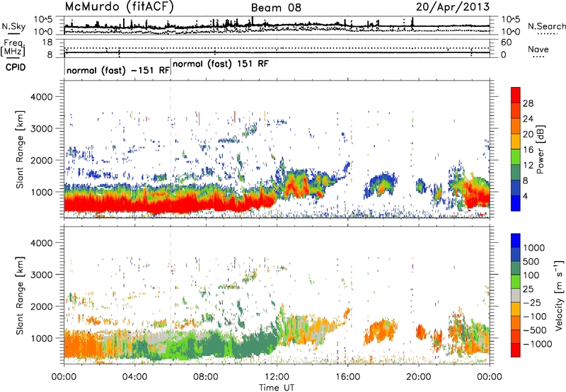Click the '04:00' time axis tick

135,377
